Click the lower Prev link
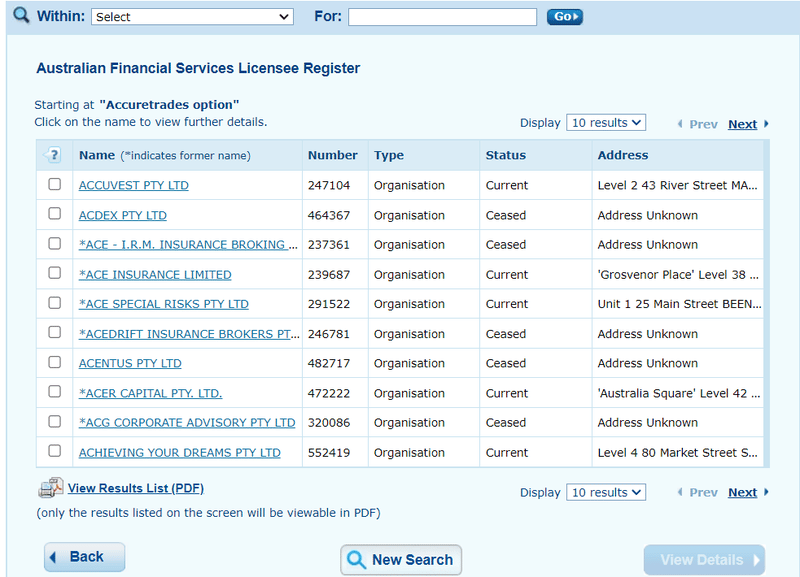The image size is (800, 577). point(703,492)
